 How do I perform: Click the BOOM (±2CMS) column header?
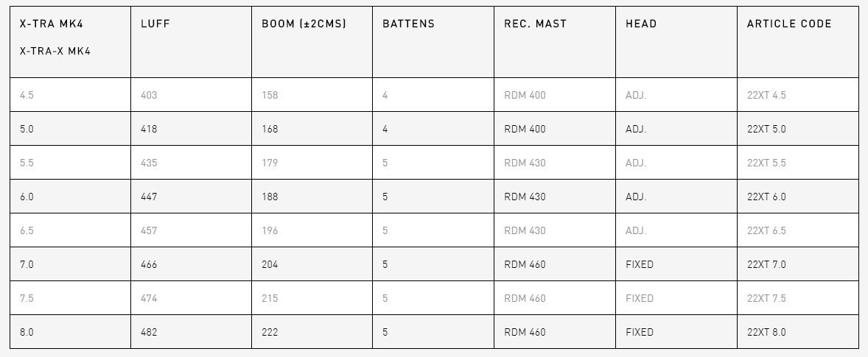[x=304, y=24]
